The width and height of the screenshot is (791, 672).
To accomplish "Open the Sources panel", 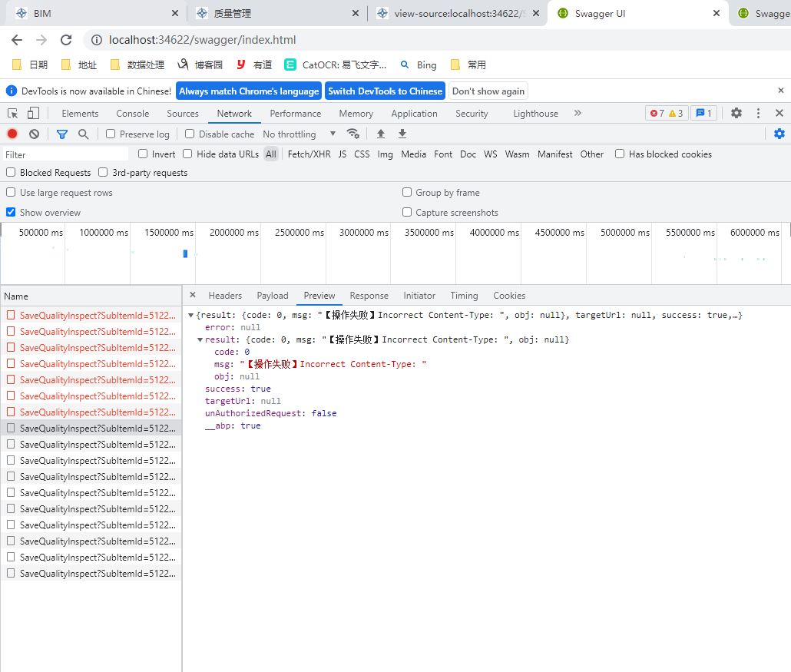I will 183,114.
